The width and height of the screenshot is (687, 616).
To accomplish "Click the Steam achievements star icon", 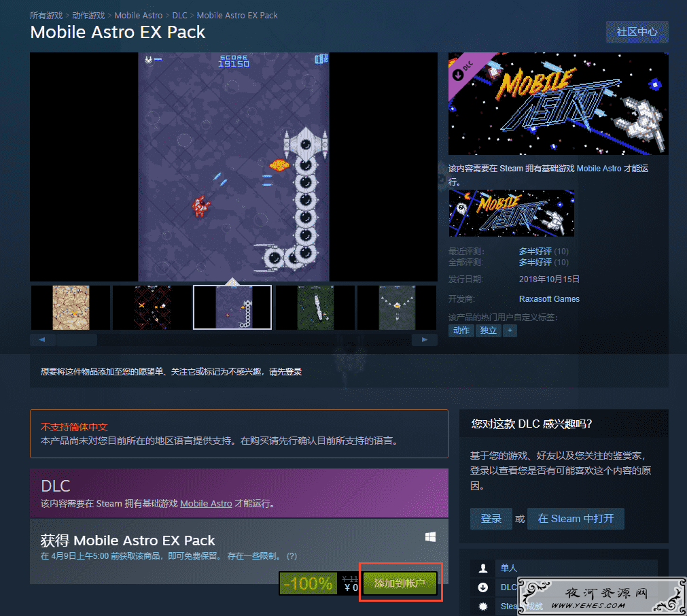I will (483, 606).
